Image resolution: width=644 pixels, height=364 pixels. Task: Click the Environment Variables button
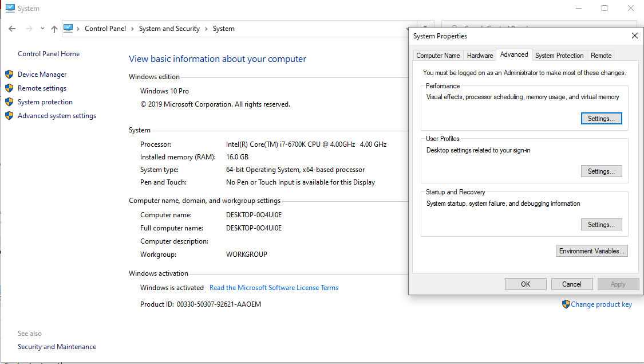(x=592, y=251)
